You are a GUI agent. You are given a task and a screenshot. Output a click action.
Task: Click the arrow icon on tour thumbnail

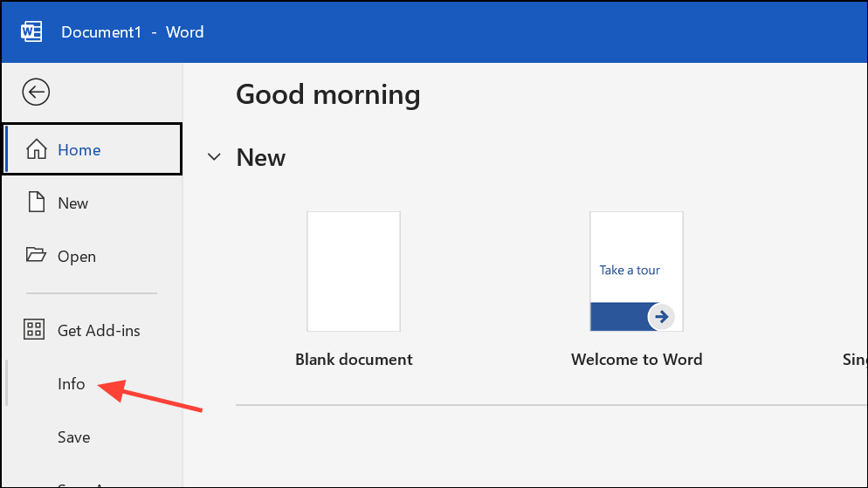661,317
